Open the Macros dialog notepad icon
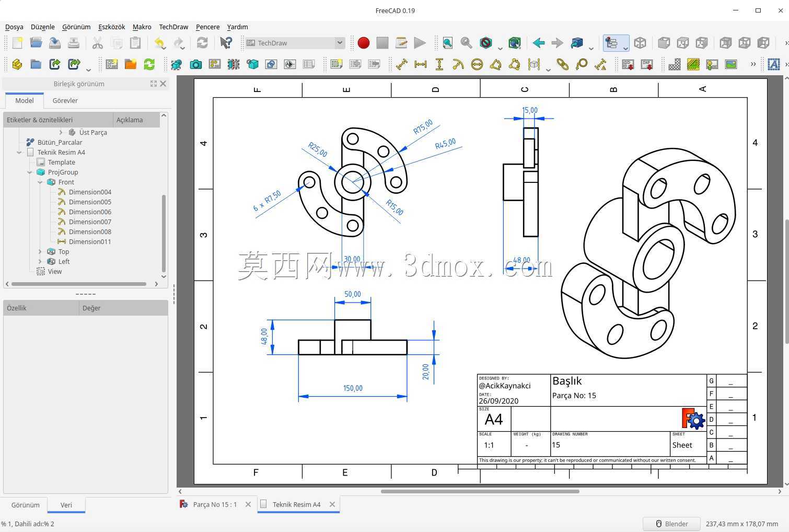The image size is (789, 532). [401, 43]
